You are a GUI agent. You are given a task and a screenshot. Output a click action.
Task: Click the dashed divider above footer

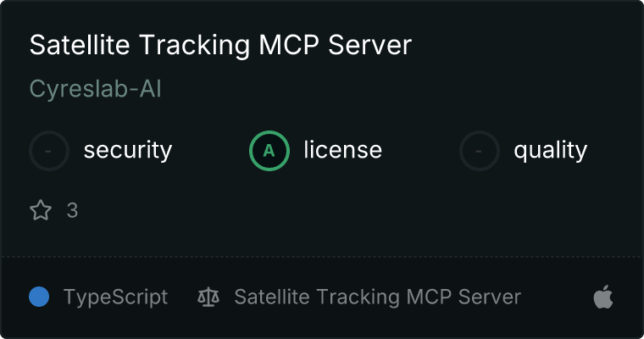(322, 257)
